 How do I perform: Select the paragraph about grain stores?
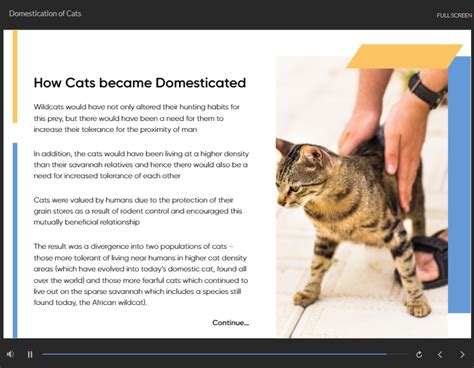coord(138,211)
